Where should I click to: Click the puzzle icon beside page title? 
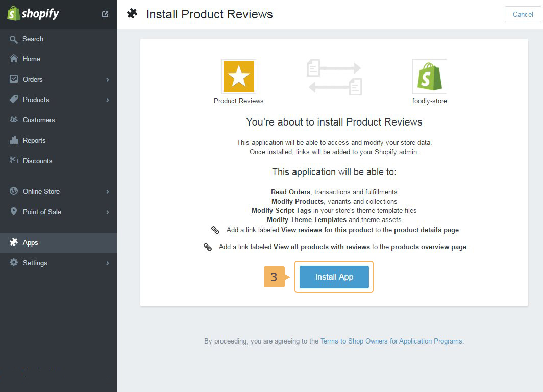click(x=132, y=14)
